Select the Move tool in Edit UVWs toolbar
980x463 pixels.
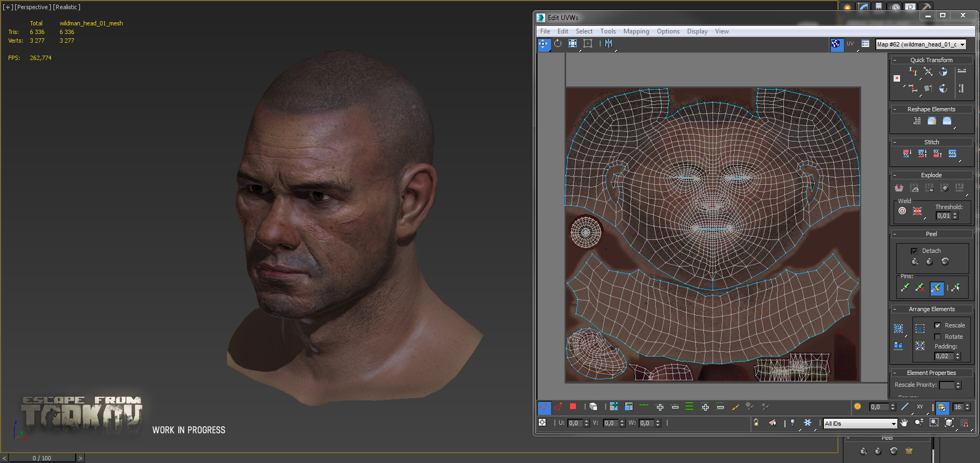tap(543, 44)
